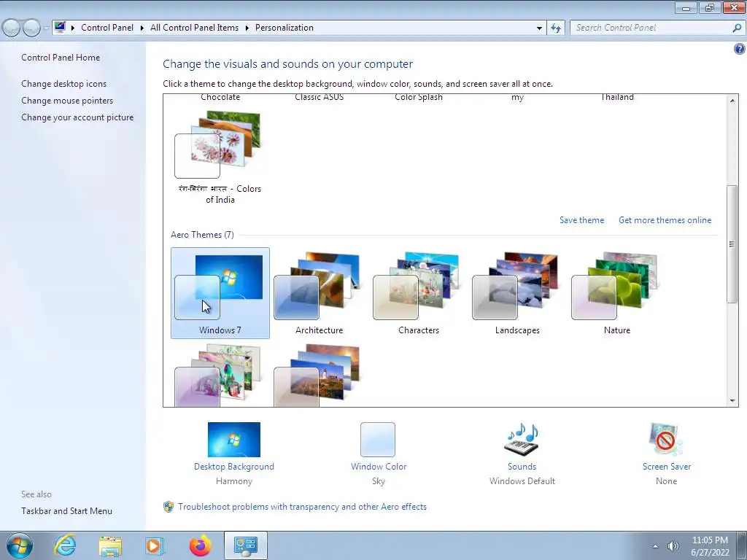Click Windows Default under Sounds
Screen dimensions: 747x560
pos(522,481)
